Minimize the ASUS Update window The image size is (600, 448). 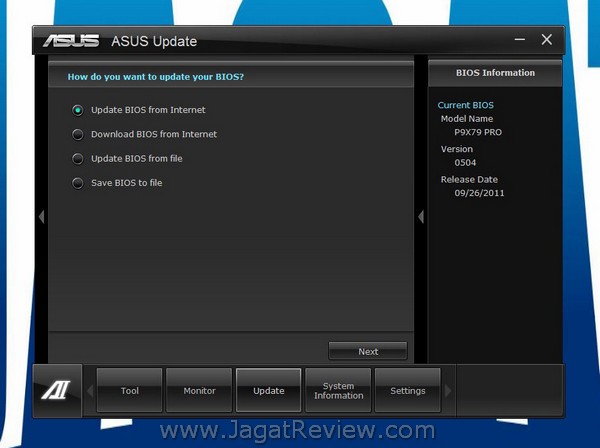tap(520, 40)
